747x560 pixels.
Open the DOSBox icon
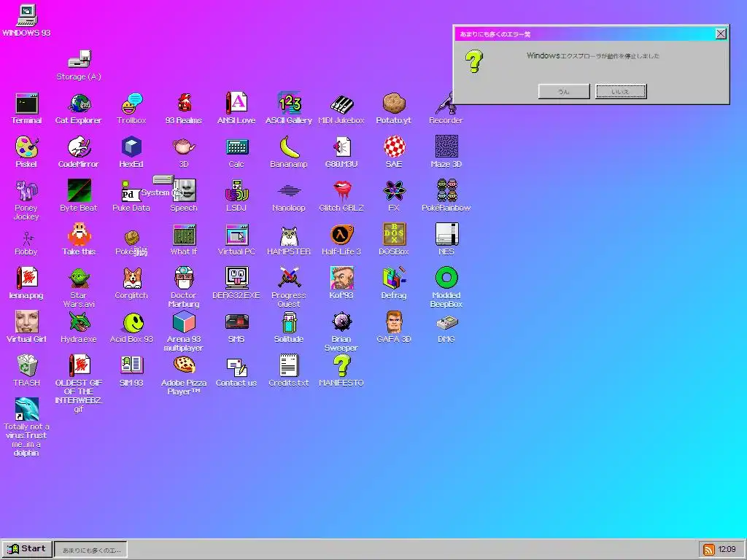[394, 236]
